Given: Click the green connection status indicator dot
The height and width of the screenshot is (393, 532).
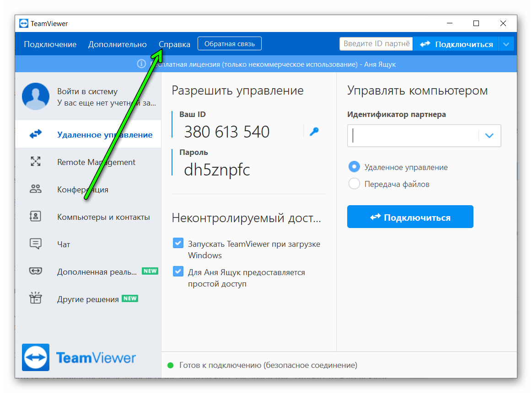Looking at the screenshot, I should [171, 365].
